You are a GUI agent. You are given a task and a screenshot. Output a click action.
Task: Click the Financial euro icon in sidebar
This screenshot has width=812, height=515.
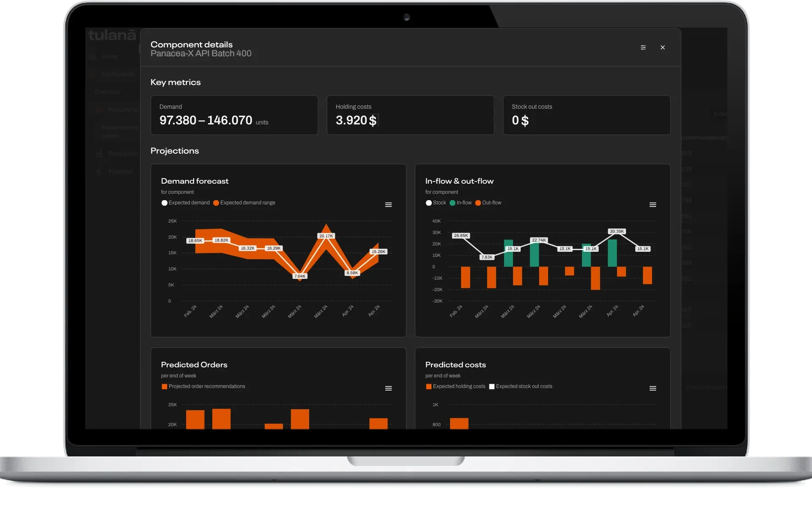pos(99,171)
